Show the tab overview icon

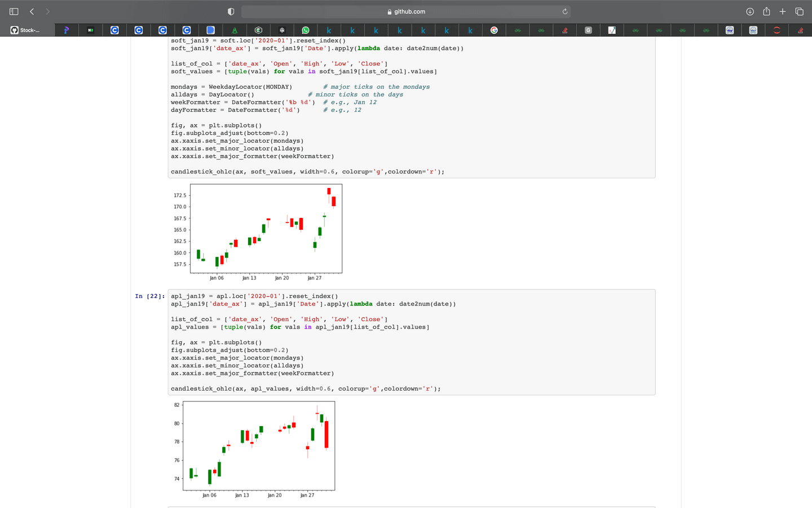click(x=799, y=11)
